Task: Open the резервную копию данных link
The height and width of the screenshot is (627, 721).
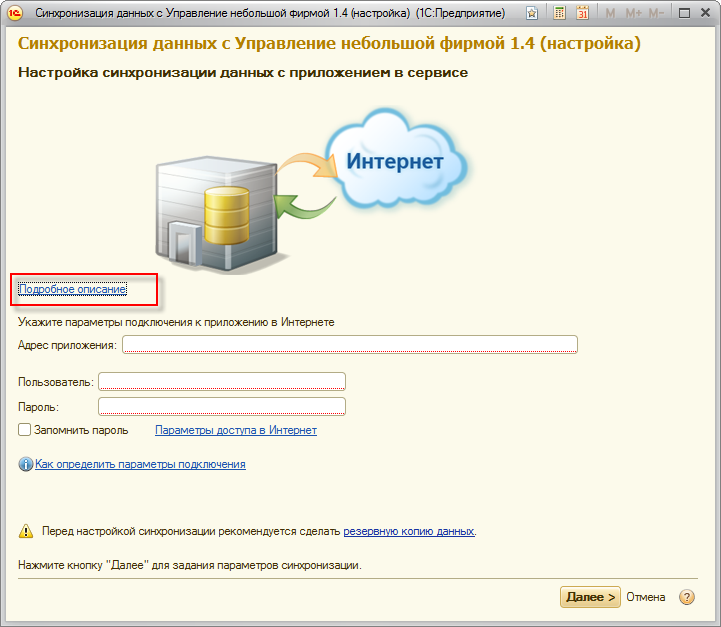Action: coord(409,531)
